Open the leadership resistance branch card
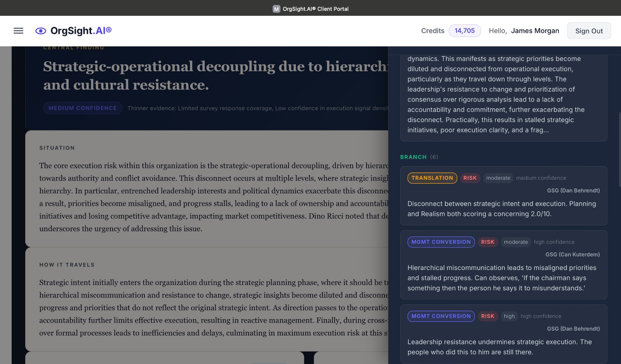The height and width of the screenshot is (364, 621). [503, 347]
